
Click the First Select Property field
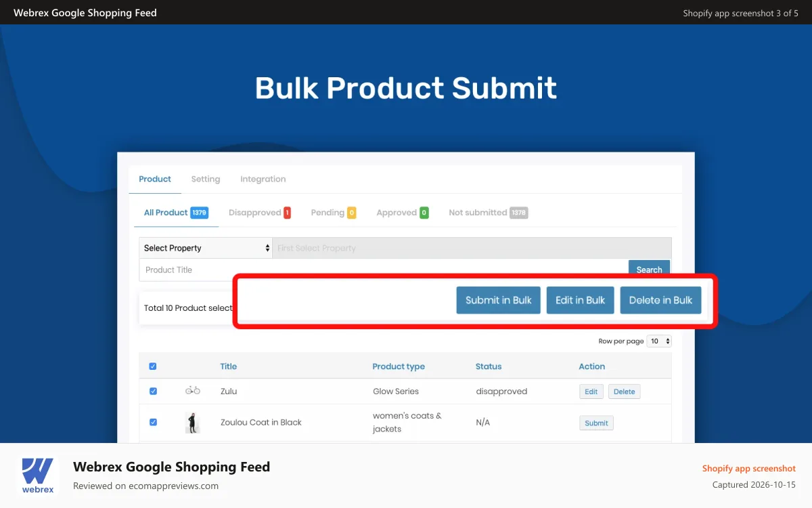[x=472, y=248]
